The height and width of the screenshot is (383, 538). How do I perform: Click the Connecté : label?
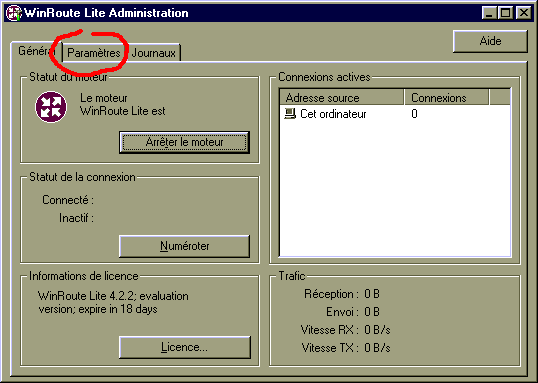[68, 200]
